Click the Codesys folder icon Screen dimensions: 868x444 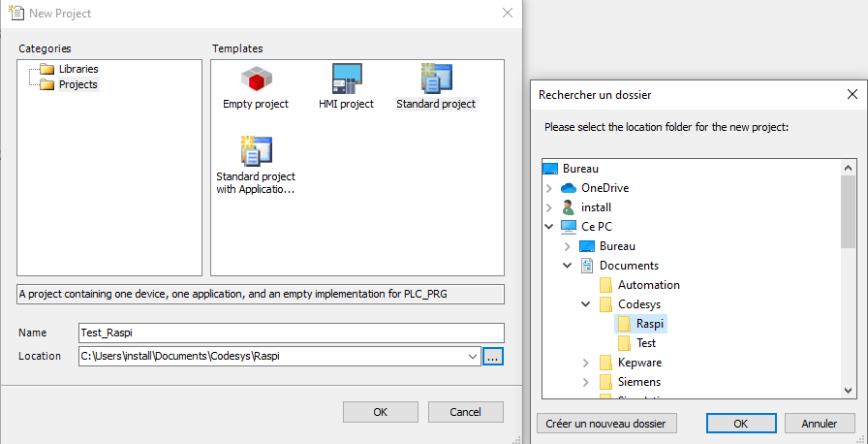(605, 304)
